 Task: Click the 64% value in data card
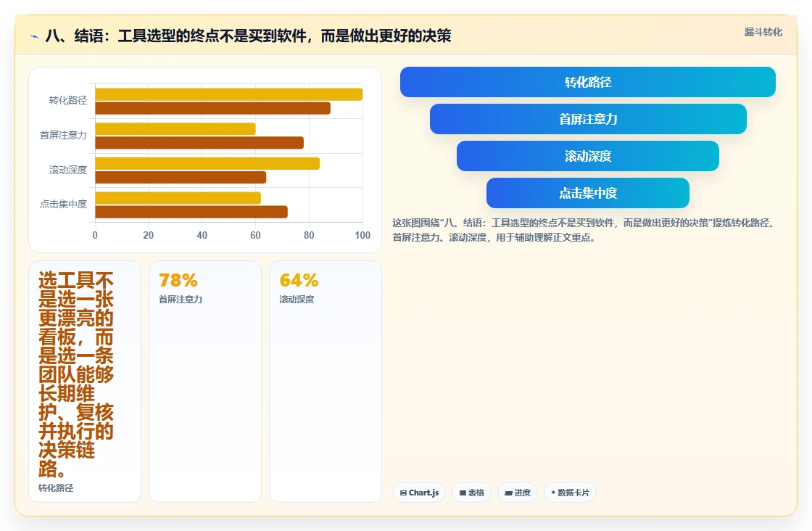[x=299, y=280]
